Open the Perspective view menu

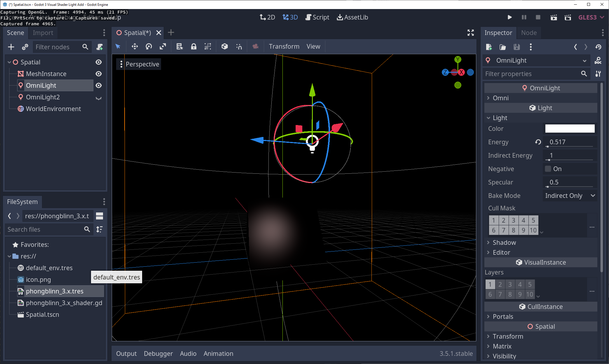pos(142,64)
